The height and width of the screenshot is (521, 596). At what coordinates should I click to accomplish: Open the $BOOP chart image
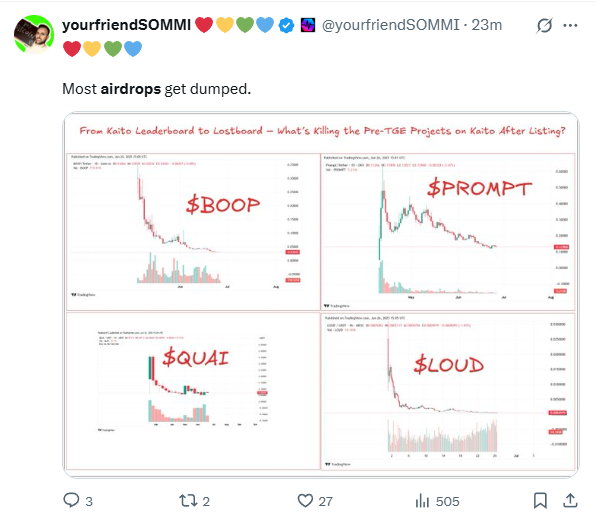193,231
